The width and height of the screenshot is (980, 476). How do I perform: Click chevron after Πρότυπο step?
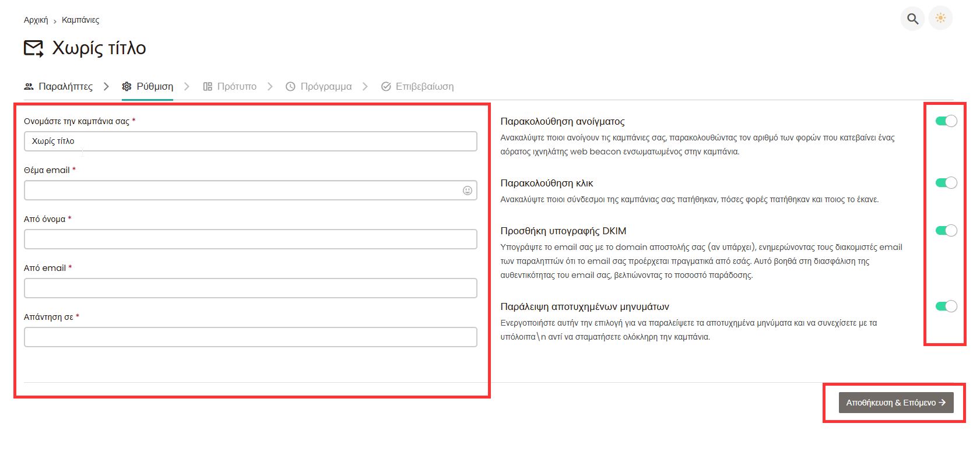[x=270, y=86]
